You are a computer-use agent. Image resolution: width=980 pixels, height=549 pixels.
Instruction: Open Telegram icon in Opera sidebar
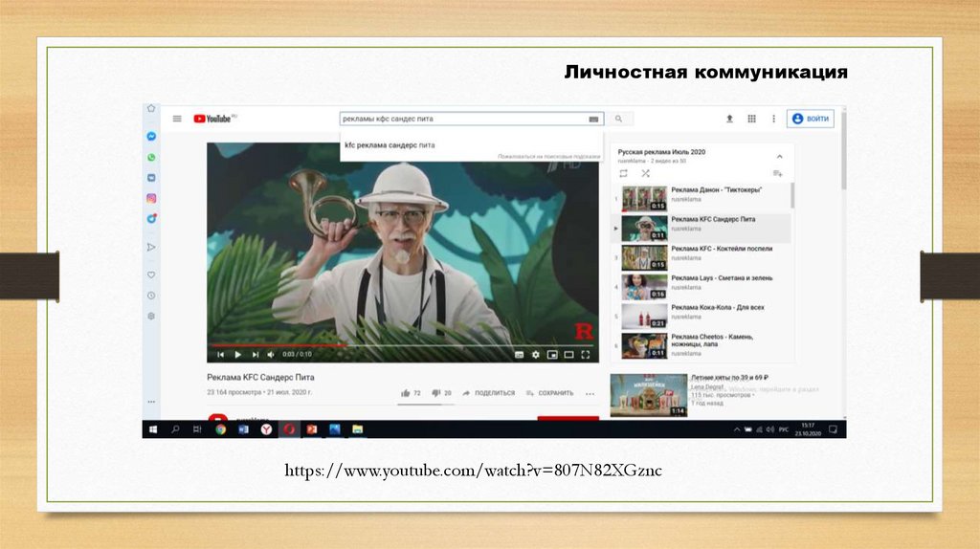pos(151,219)
